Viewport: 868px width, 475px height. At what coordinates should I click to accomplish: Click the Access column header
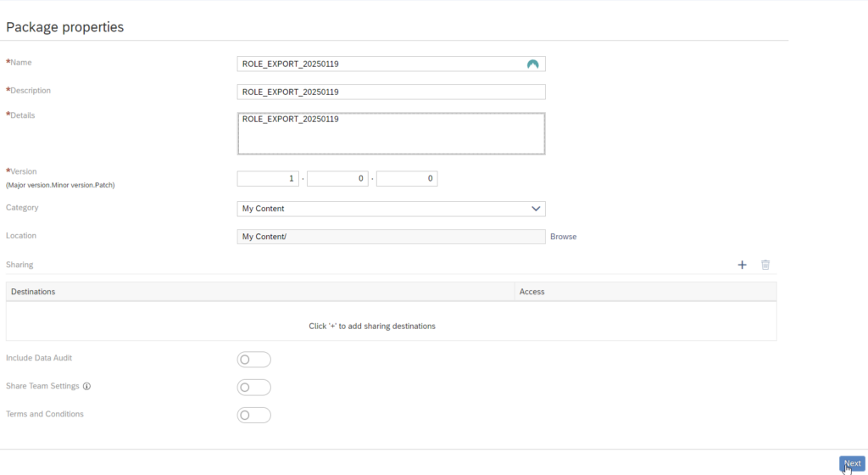coord(644,292)
